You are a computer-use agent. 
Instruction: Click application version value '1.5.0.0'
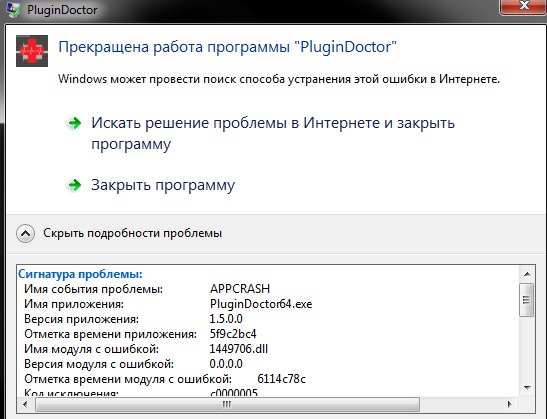[x=226, y=319]
